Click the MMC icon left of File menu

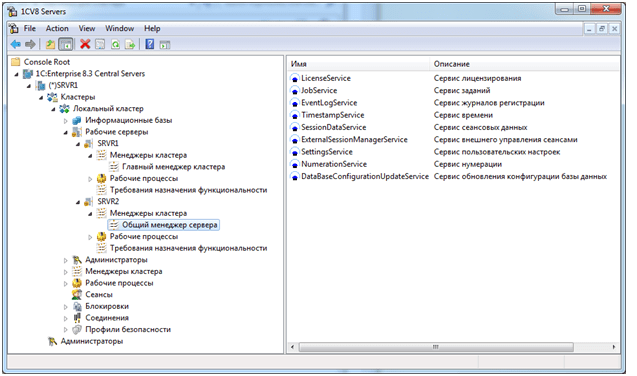14,28
